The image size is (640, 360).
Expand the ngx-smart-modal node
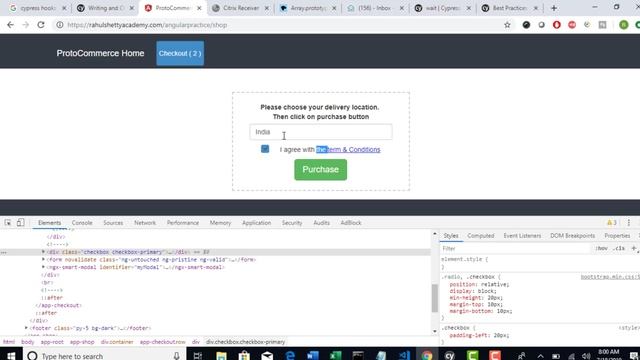click(43, 267)
